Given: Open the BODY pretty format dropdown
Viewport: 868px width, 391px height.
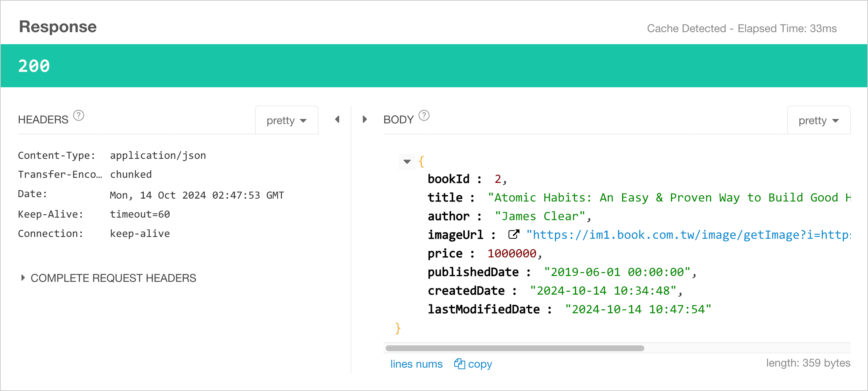Looking at the screenshot, I should coord(819,120).
